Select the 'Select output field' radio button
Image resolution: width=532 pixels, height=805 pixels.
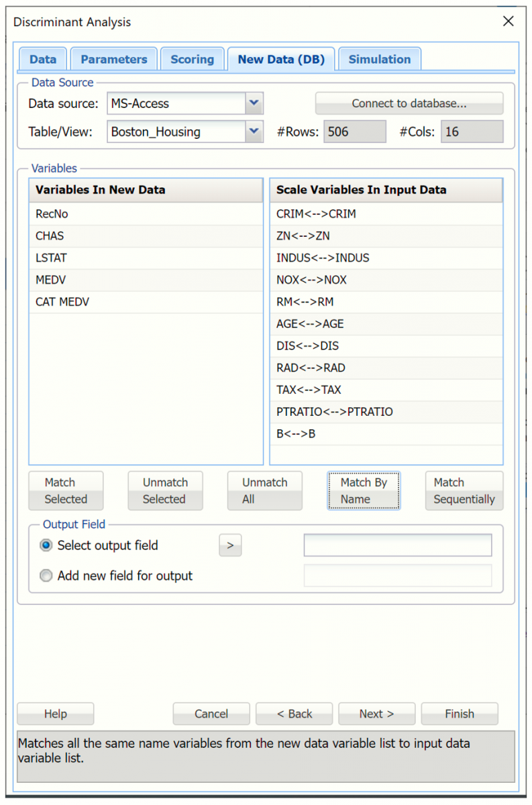[x=46, y=545]
